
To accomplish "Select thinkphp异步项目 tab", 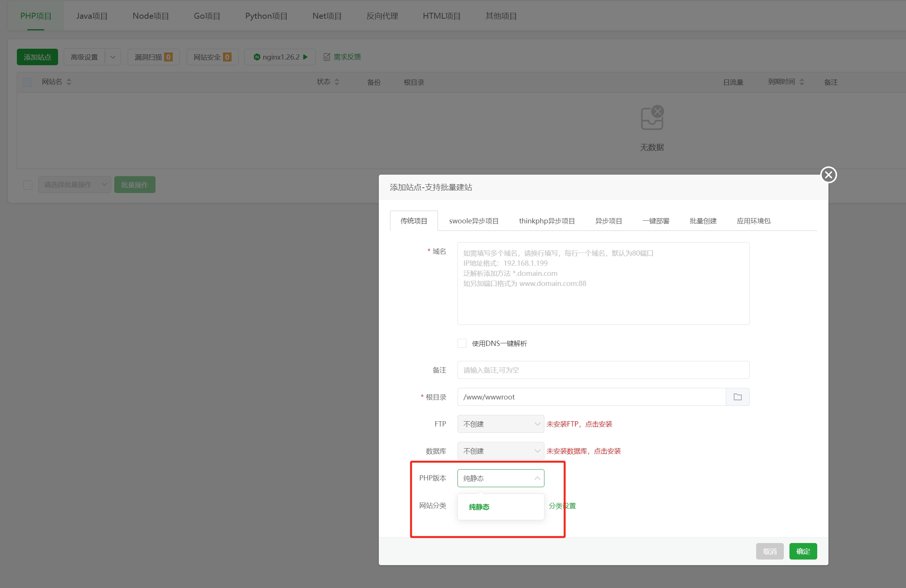I will tap(547, 221).
